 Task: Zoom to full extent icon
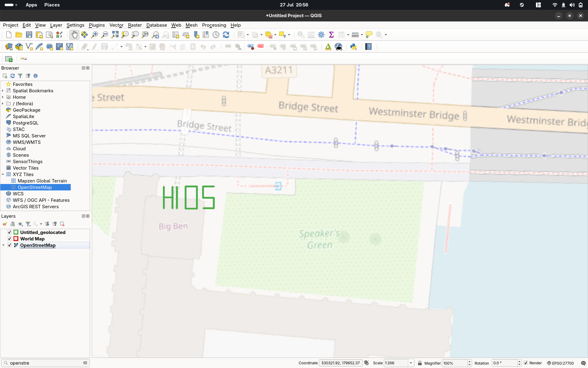click(115, 35)
